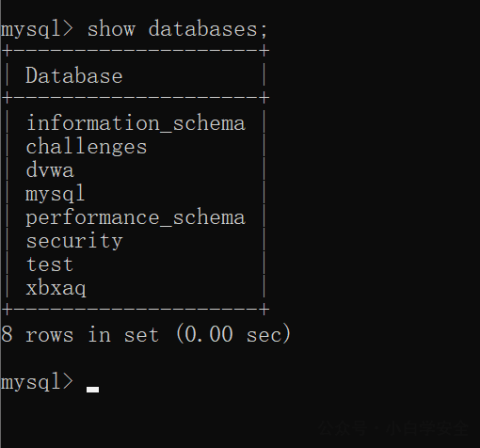Click the 'show databases;' command text
This screenshot has width=480, height=448.
point(177,29)
